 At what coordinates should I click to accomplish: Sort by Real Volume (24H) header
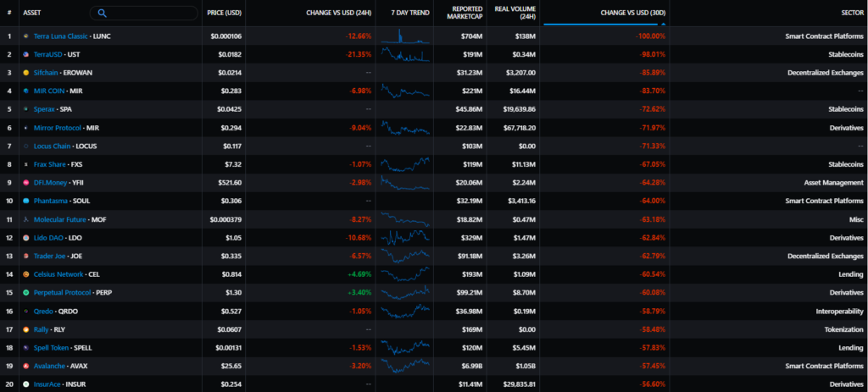pos(515,13)
